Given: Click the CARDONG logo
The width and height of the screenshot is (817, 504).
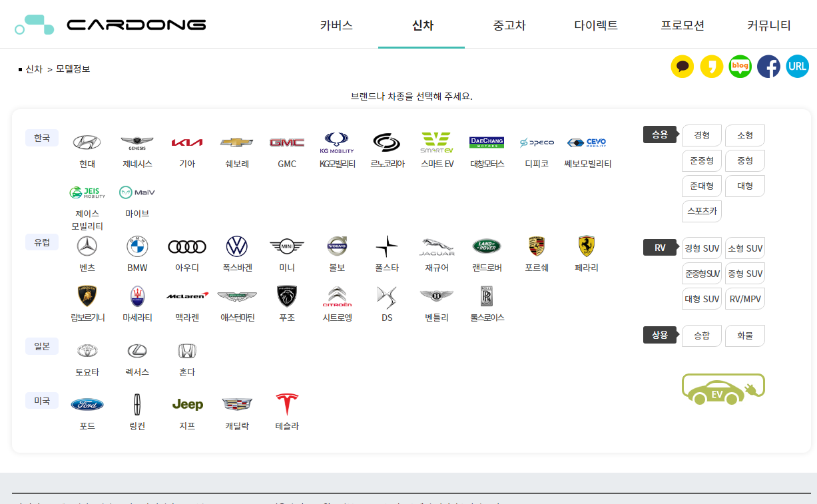Looking at the screenshot, I should coord(110,25).
